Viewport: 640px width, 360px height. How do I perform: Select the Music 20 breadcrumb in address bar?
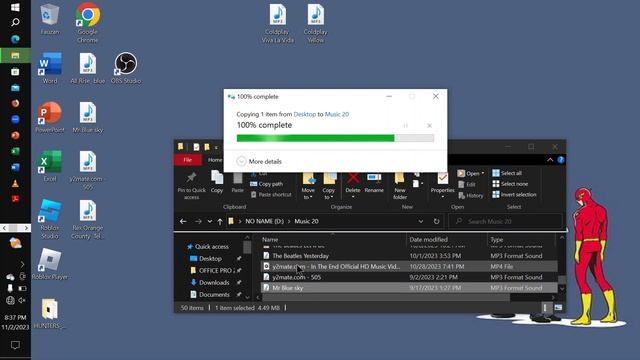tap(306, 221)
